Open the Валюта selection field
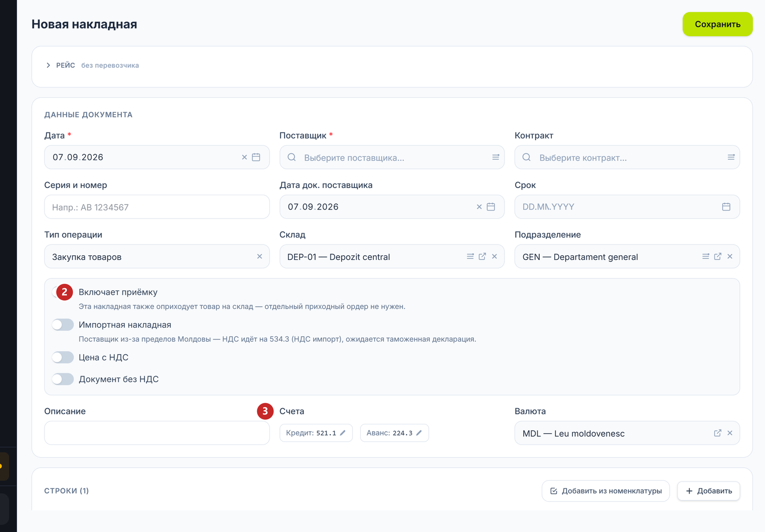The image size is (765, 532). (x=627, y=433)
